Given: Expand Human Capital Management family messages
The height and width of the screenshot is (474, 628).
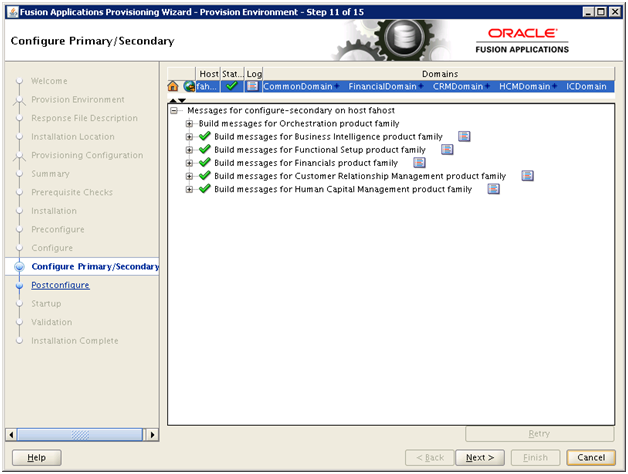Looking at the screenshot, I should pyautogui.click(x=189, y=189).
